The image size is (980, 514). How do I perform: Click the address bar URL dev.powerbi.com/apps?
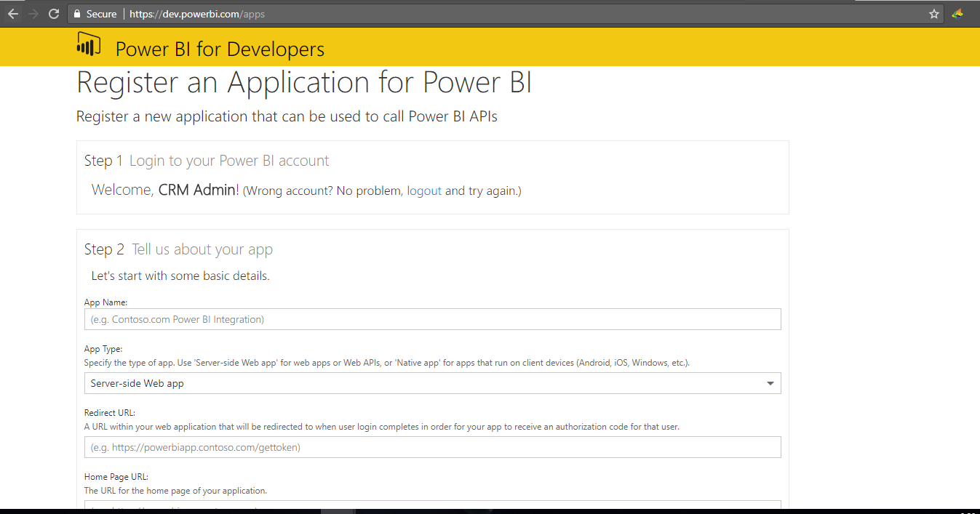(x=197, y=14)
